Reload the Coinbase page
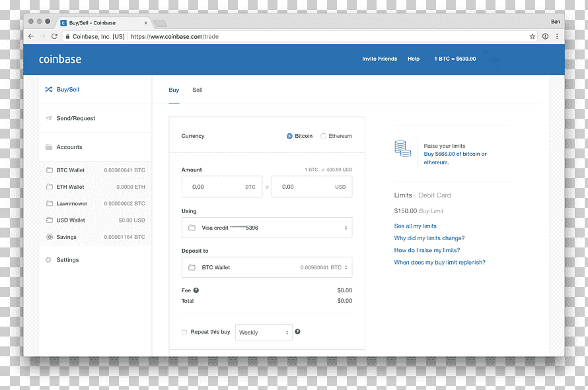 pos(54,36)
